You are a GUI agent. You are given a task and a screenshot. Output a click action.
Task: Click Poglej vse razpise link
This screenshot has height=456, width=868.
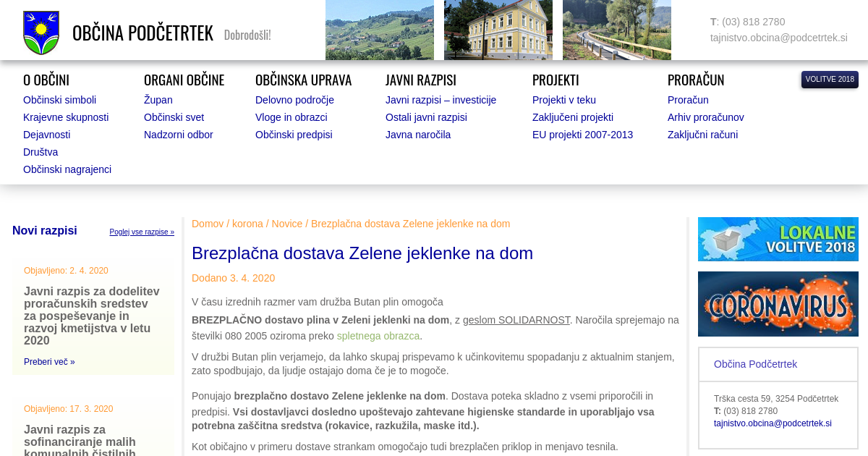click(142, 232)
